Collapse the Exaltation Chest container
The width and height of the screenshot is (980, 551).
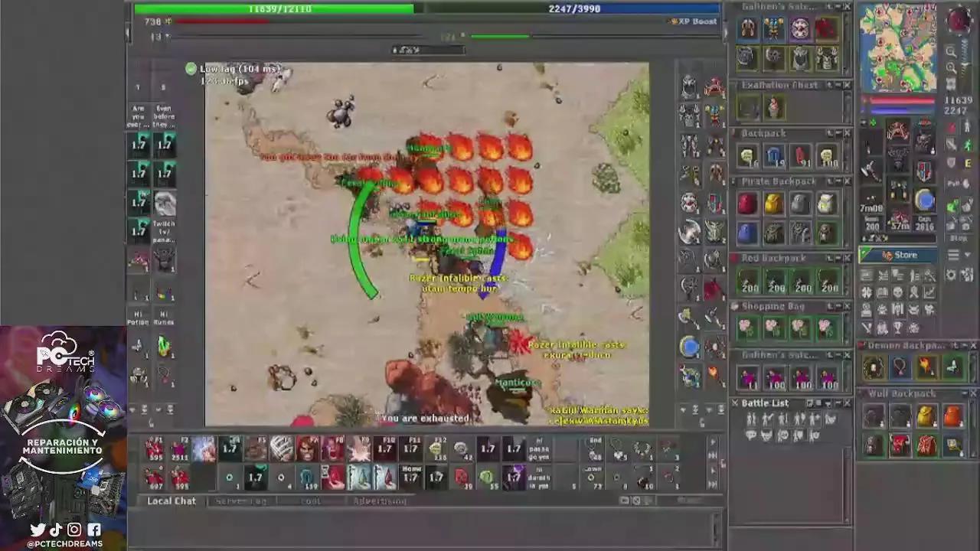point(838,85)
